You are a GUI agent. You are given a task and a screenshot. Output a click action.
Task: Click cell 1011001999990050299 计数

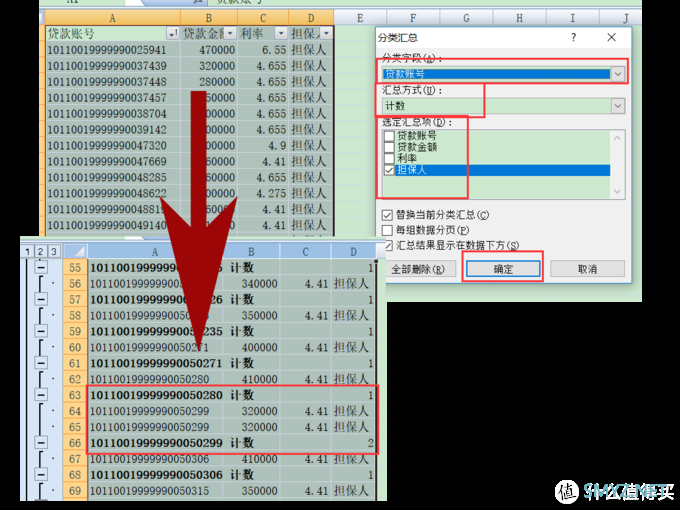(172, 443)
